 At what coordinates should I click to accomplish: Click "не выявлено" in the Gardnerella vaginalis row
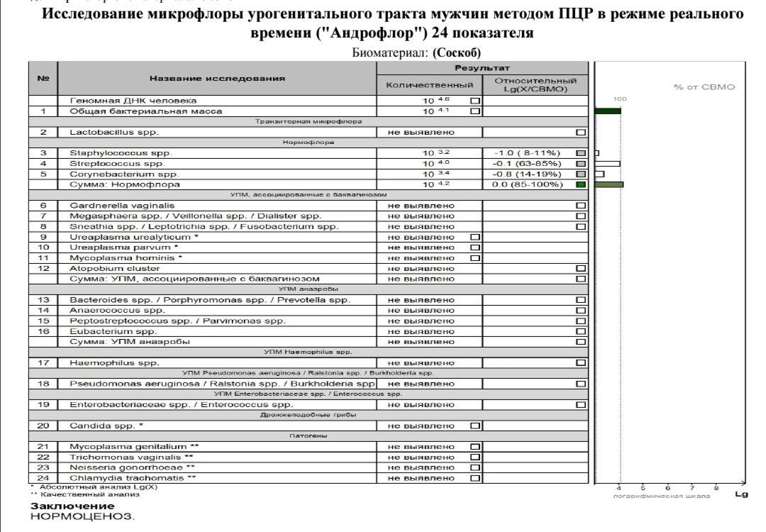[421, 206]
